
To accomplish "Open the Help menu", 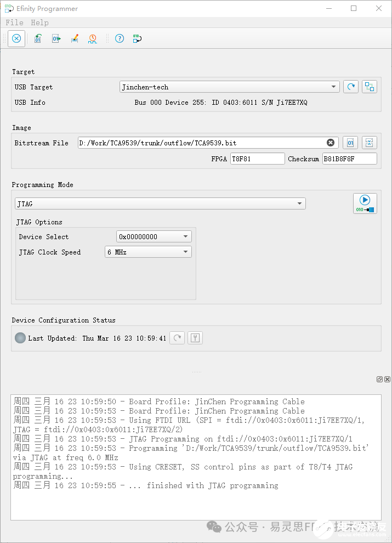I will pyautogui.click(x=39, y=22).
